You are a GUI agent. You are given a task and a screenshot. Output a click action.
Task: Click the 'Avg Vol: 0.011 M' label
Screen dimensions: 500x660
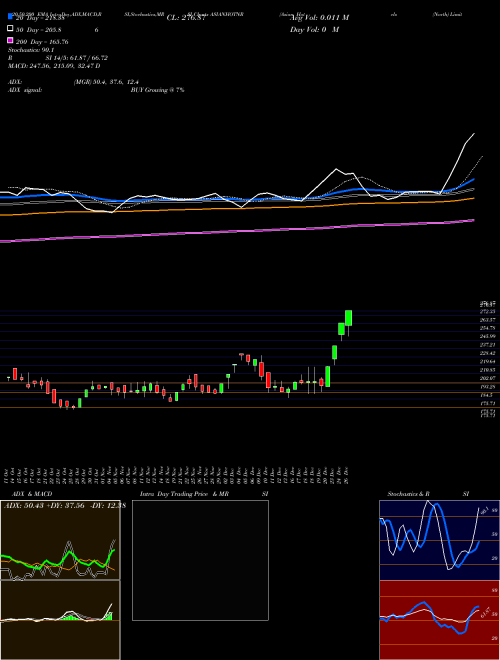[x=319, y=18]
